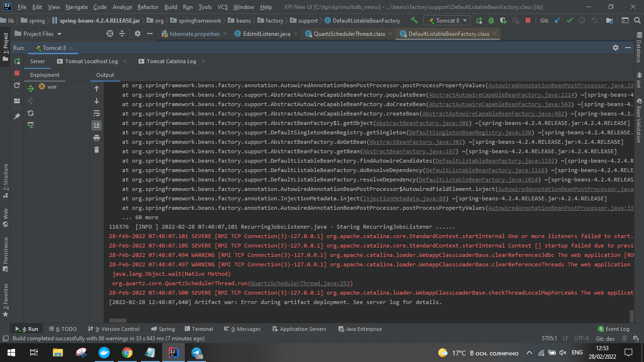644x362 pixels.
Task: Click the Print icon in Output toolbar
Action: pyautogui.click(x=97, y=138)
